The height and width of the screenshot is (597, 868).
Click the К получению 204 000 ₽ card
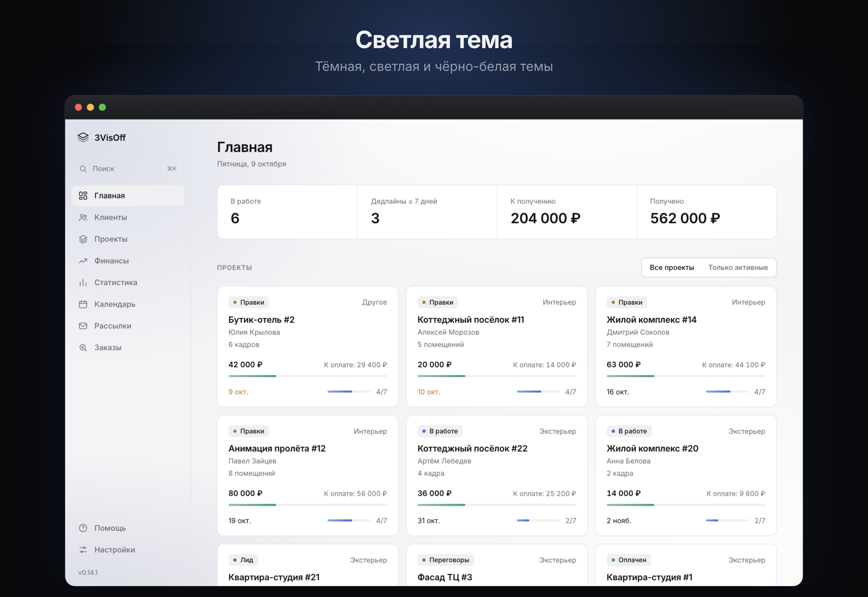567,212
